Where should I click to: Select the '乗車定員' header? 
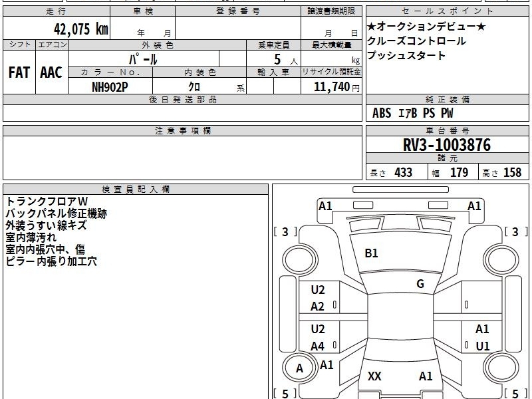273,45
